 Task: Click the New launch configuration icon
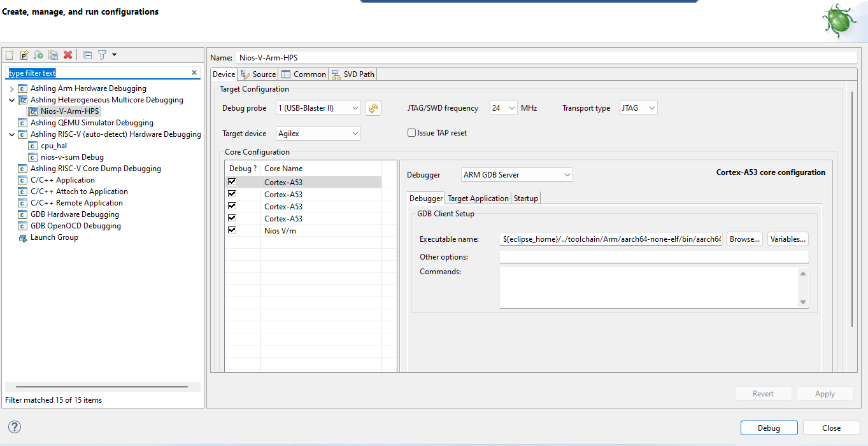click(10, 55)
